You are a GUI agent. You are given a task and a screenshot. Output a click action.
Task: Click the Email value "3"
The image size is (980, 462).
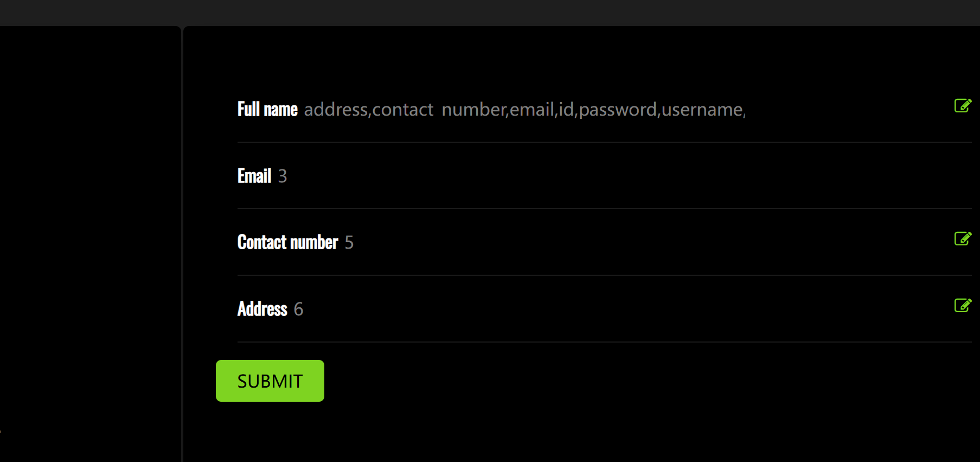(x=283, y=176)
